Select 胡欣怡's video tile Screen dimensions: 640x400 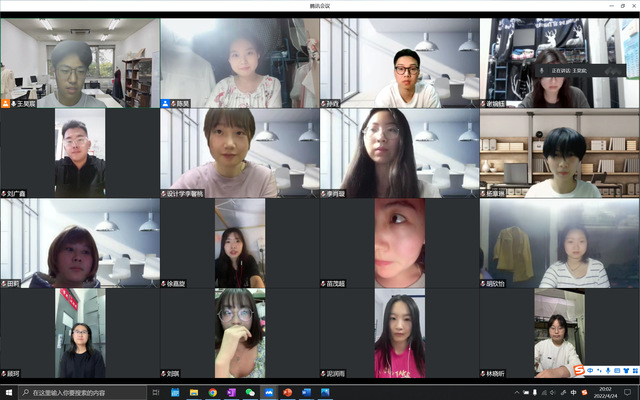(x=559, y=242)
